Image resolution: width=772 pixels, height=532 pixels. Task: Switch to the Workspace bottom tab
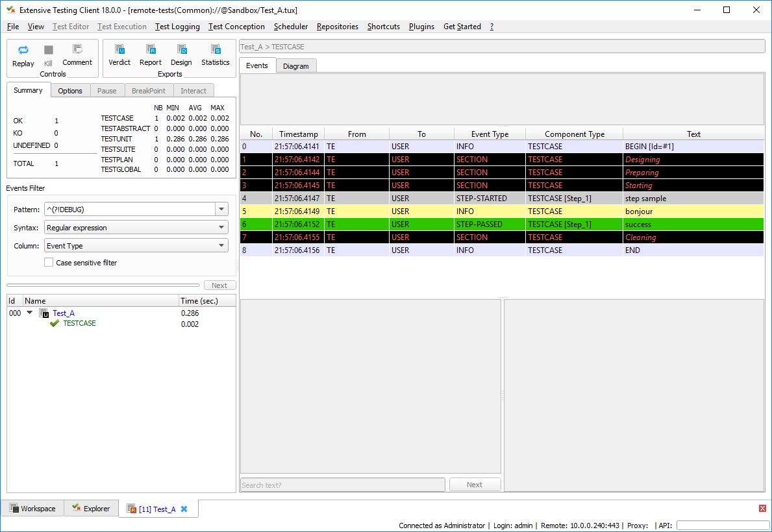[32, 509]
